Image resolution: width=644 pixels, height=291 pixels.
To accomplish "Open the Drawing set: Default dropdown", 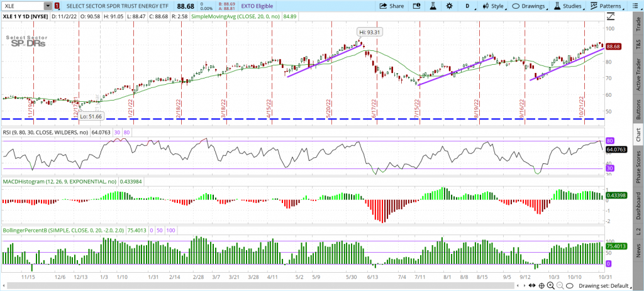I will point(606,286).
